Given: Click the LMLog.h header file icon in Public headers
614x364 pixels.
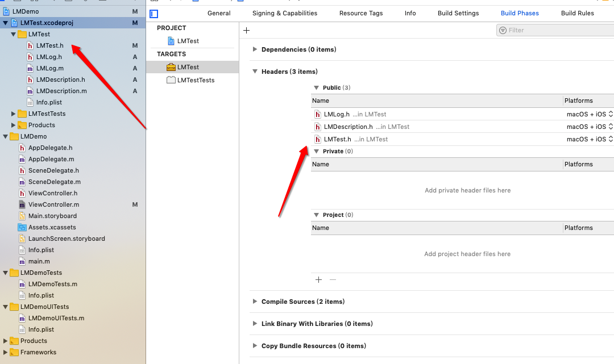Looking at the screenshot, I should [x=318, y=114].
